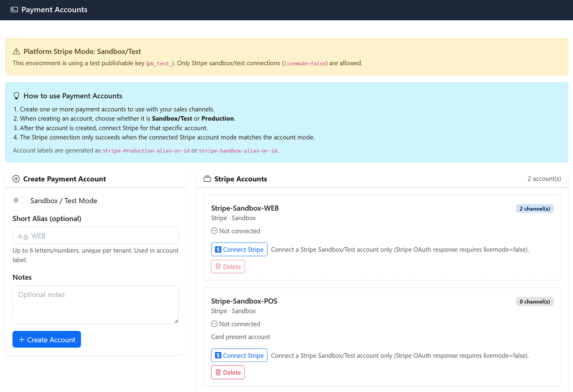This screenshot has width=573, height=392.
Task: Click the How to use Payment Accounts heading
Action: pos(73,96)
